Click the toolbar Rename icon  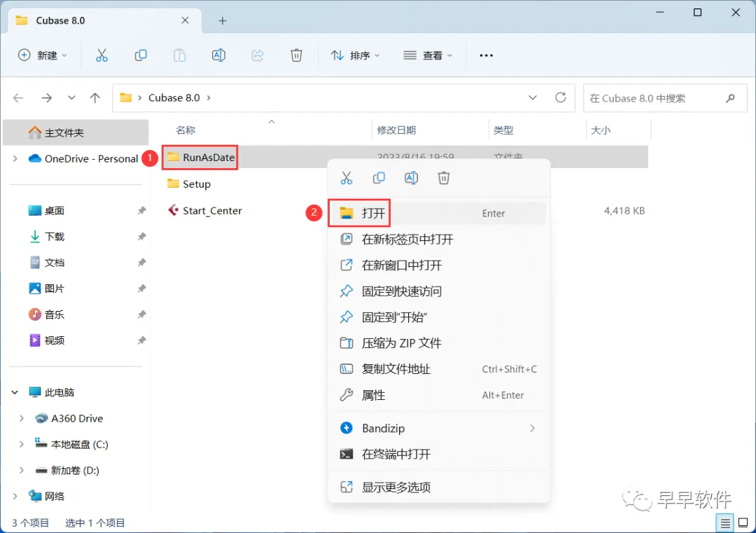point(218,55)
